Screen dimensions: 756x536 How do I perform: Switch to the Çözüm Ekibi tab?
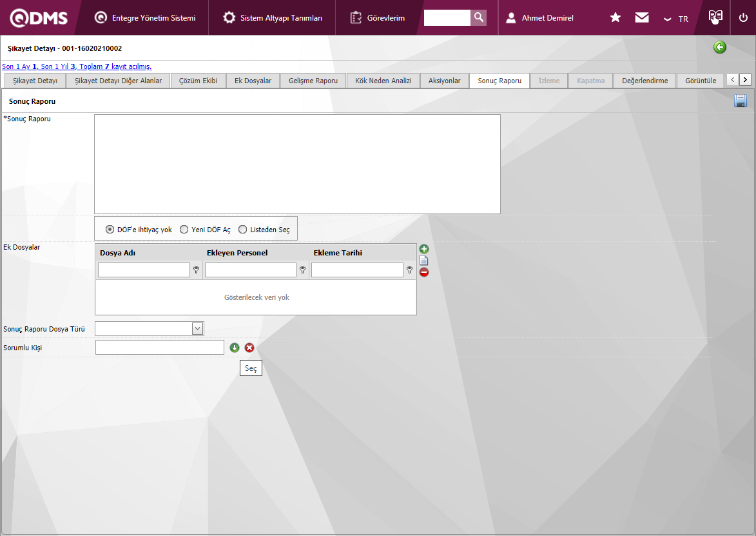(198, 81)
